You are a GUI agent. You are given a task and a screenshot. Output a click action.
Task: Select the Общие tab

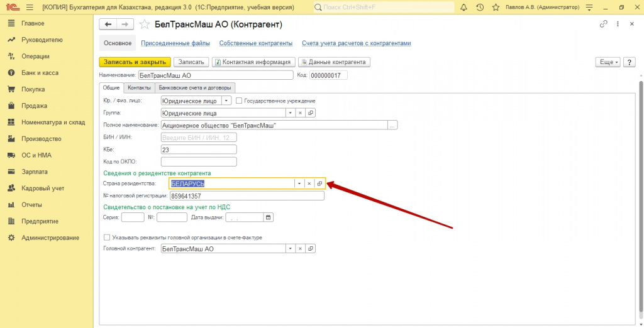pyautogui.click(x=111, y=88)
